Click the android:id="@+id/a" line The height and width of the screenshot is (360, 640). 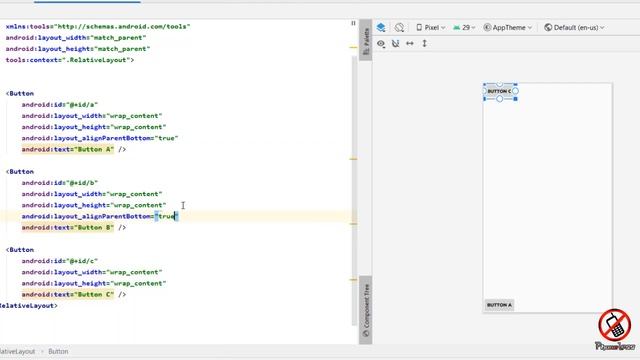click(x=60, y=104)
